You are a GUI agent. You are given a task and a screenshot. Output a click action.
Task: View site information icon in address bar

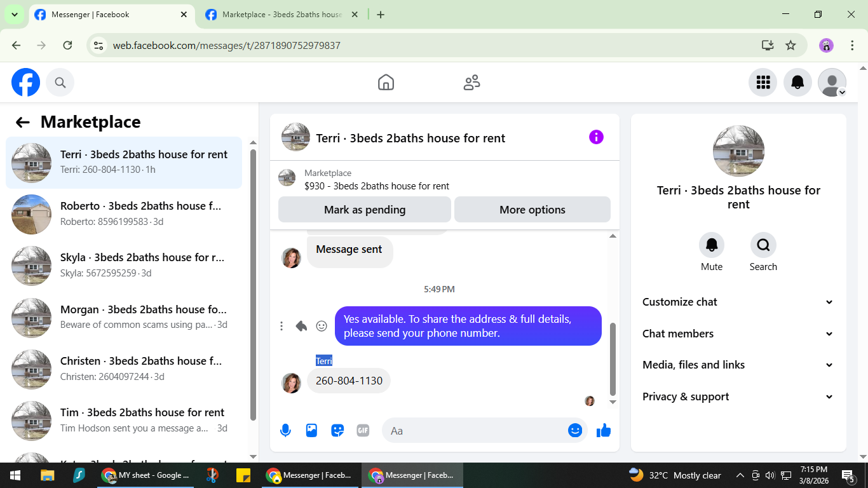pyautogui.click(x=98, y=45)
